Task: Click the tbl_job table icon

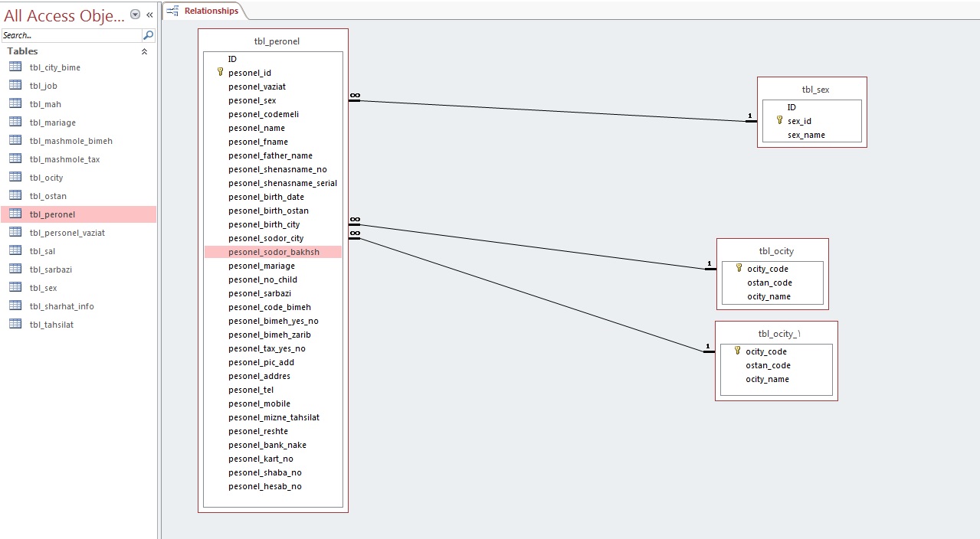Action: point(15,86)
